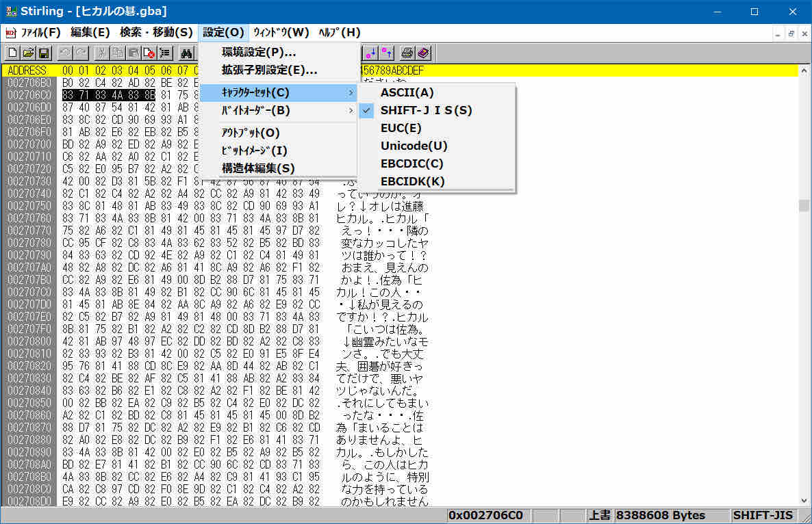Click text 'ヒカル。.ヒカル「' in character pane
Screen dimensions: 812x524
point(383,218)
